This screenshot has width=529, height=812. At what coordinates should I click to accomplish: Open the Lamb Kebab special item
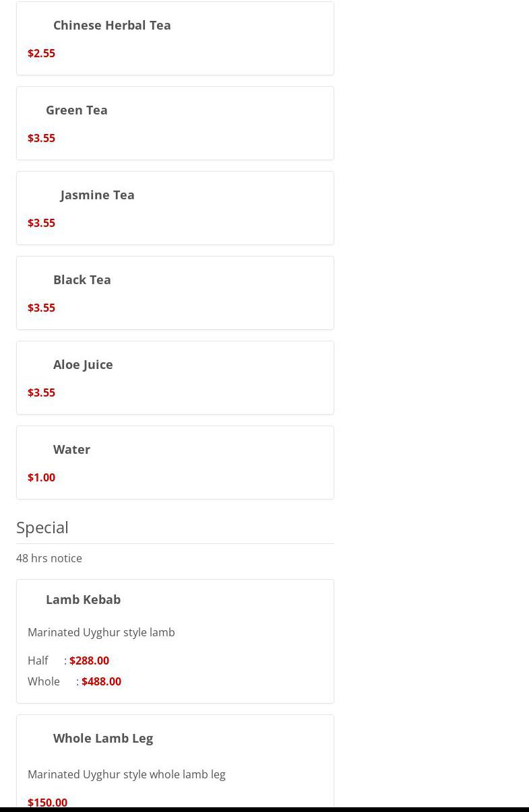83,599
